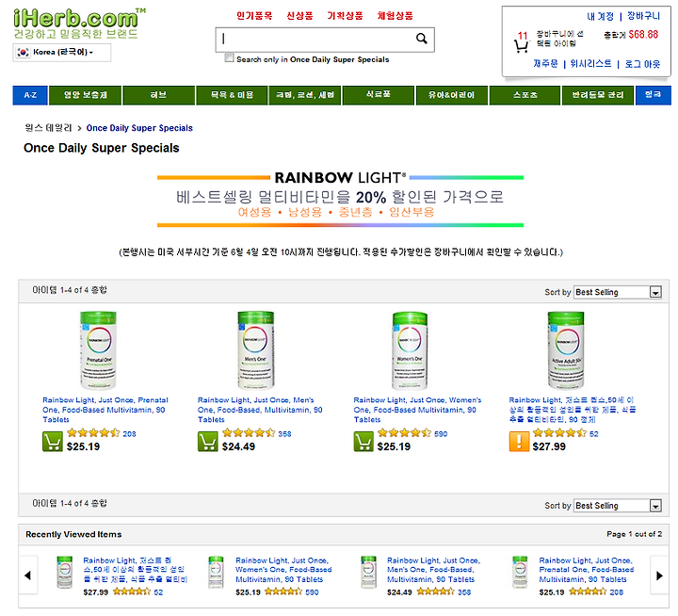Open 위시리스트 wishlist link
This screenshot has height=616, width=678.
(x=590, y=64)
